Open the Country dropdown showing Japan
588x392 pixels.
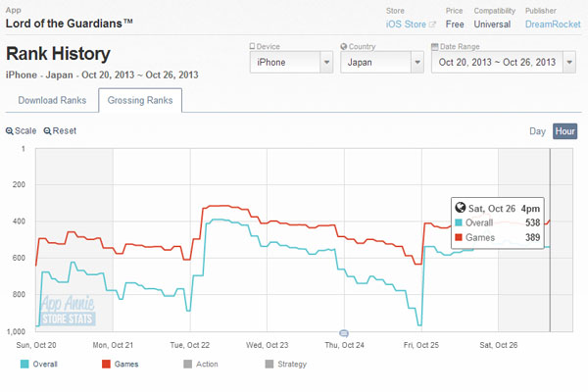pyautogui.click(x=382, y=63)
